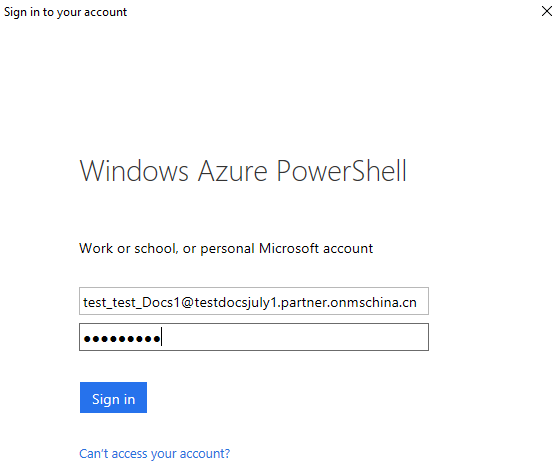Viewport: 559px width, 471px height.
Task: Select the Windows Azure PowerShell heading
Action: click(x=243, y=171)
